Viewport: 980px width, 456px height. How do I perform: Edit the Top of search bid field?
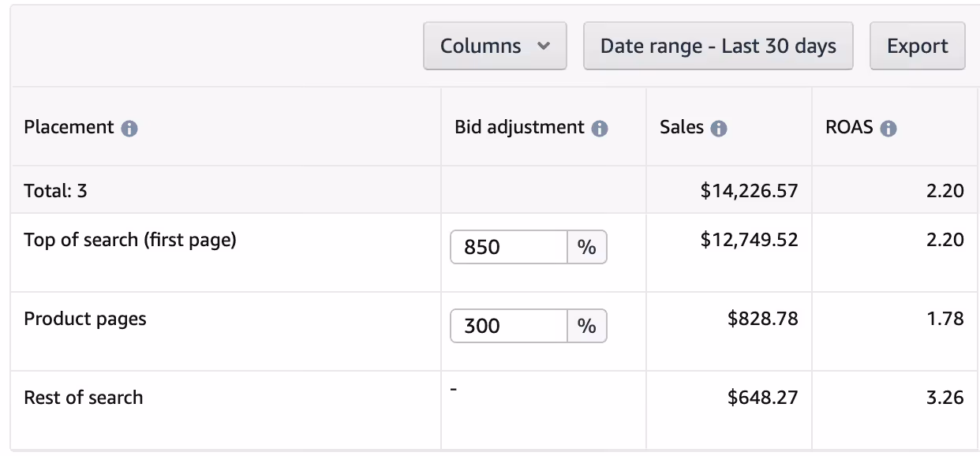(509, 247)
